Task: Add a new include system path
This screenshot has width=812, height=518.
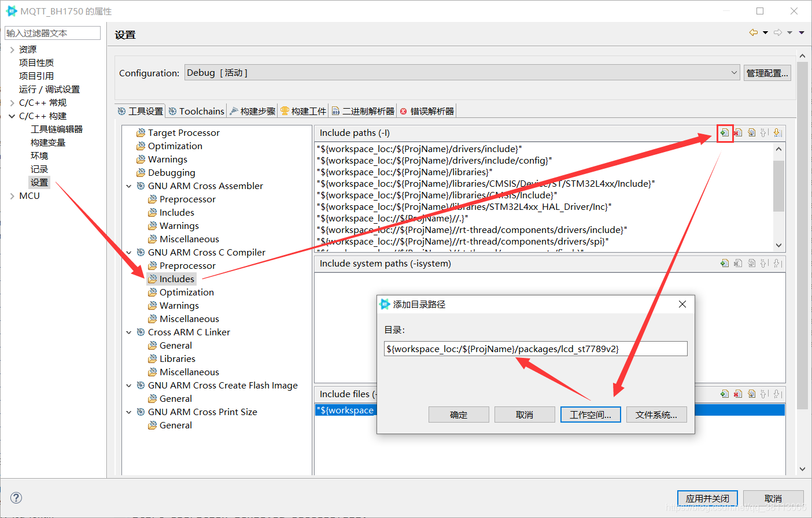Action: (x=725, y=263)
